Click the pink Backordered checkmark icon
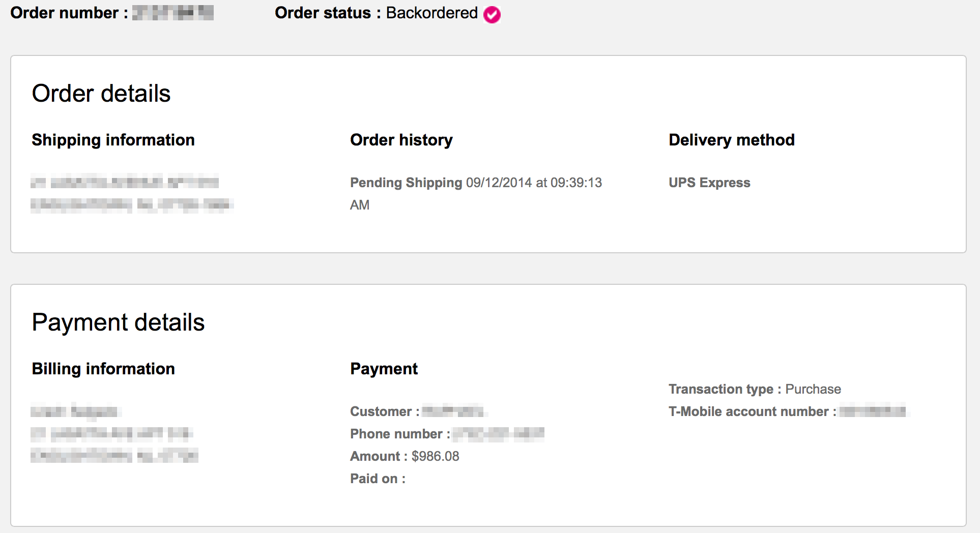Image resolution: width=980 pixels, height=533 pixels. 492,15
